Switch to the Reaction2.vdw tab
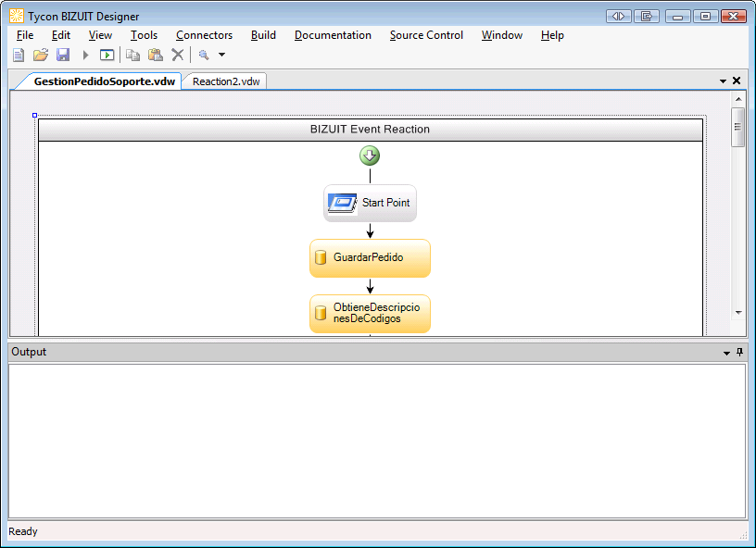The height and width of the screenshot is (548, 756). [x=226, y=81]
